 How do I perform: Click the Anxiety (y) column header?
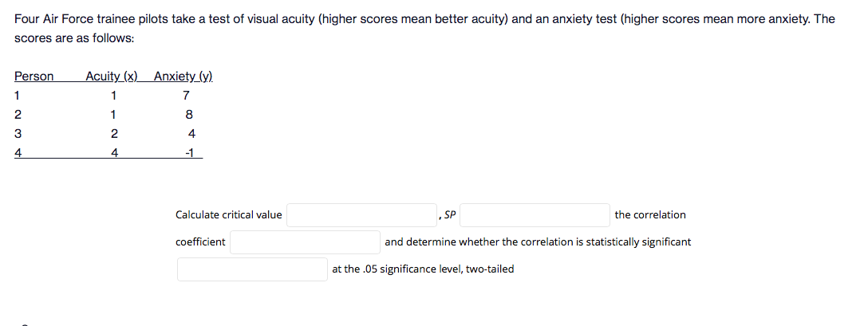pos(183,77)
